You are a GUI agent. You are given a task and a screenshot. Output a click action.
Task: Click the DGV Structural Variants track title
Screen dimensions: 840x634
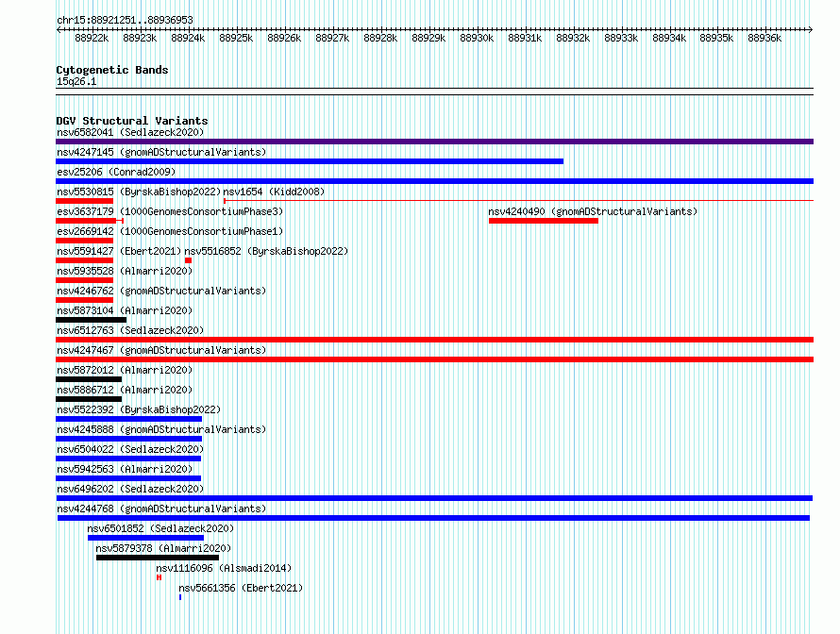tap(132, 121)
